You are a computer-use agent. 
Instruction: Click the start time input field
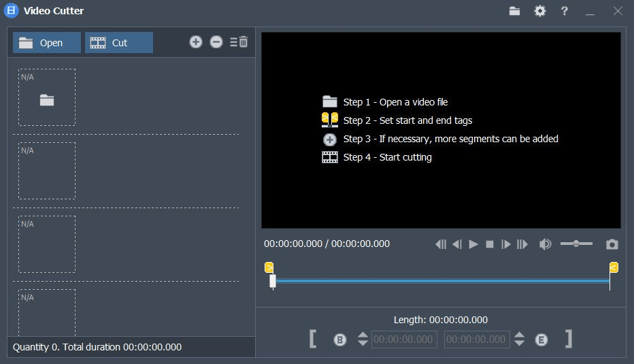point(404,340)
